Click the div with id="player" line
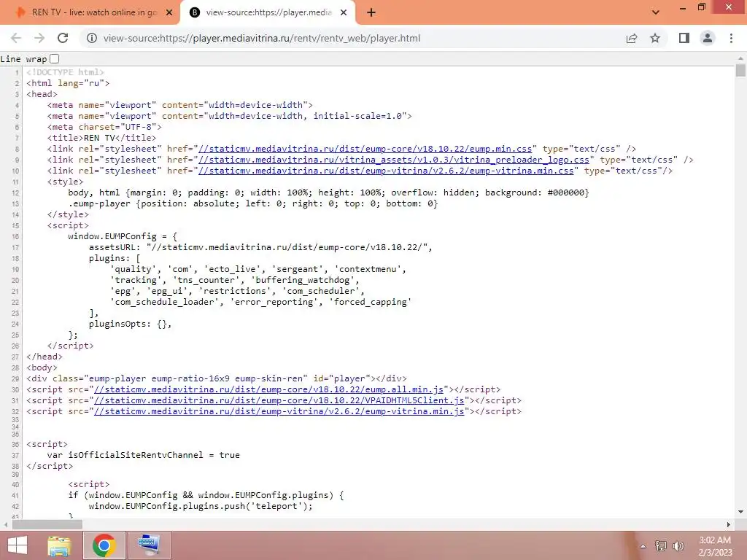 click(217, 378)
